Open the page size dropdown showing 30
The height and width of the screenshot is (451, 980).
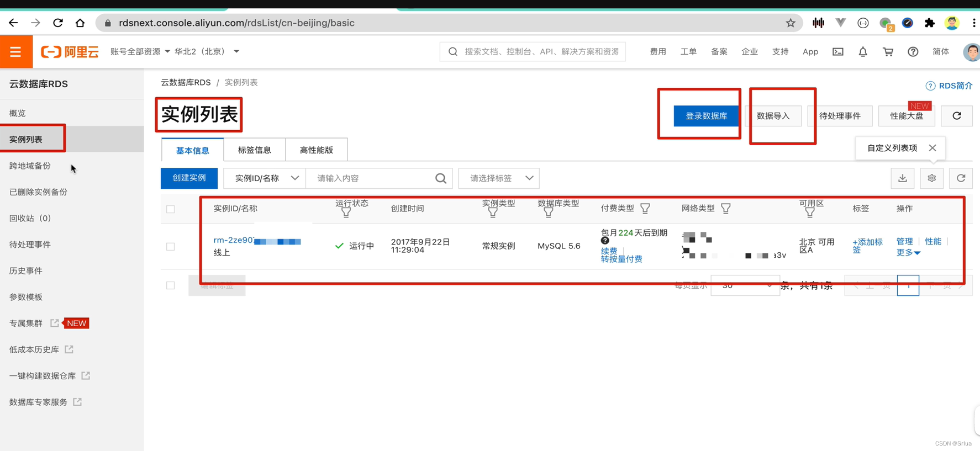745,285
